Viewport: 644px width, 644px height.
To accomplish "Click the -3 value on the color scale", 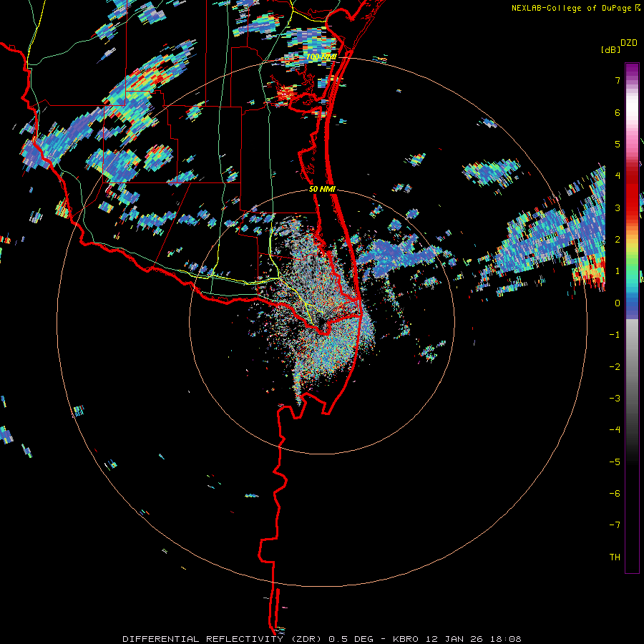I will pos(615,399).
